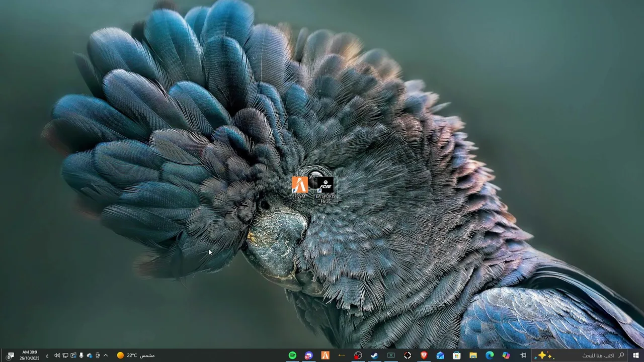644x362 pixels.
Task: Open the OneDrive cloud tray icon
Action: (x=90, y=355)
